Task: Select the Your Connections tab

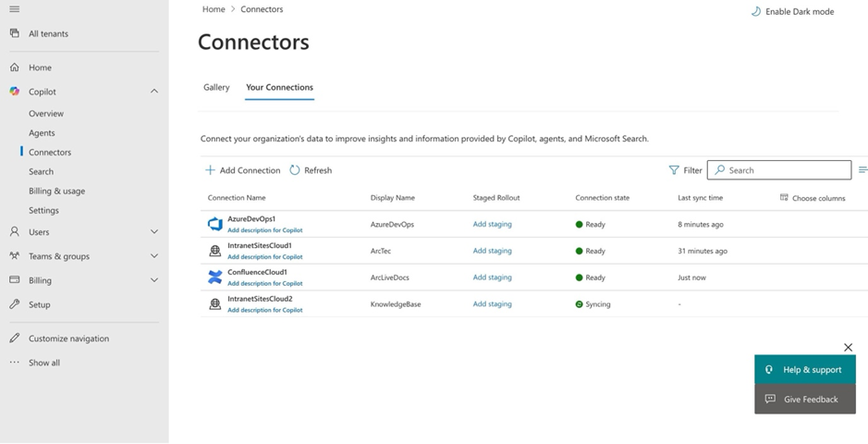Action: click(279, 88)
